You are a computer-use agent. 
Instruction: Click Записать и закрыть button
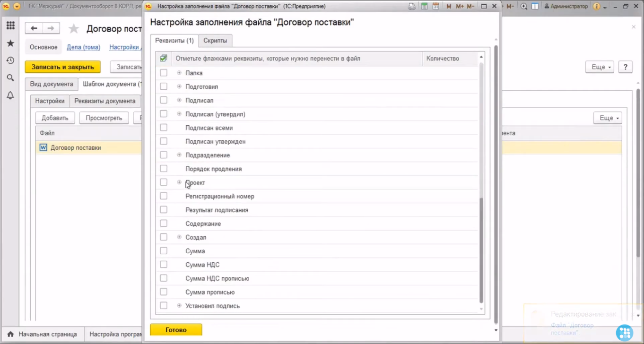pyautogui.click(x=63, y=67)
